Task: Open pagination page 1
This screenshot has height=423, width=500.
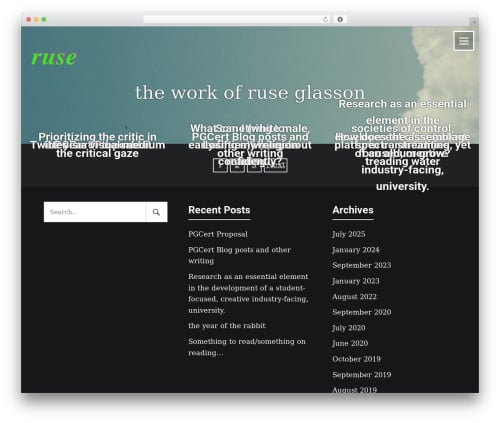Action: coord(221,165)
